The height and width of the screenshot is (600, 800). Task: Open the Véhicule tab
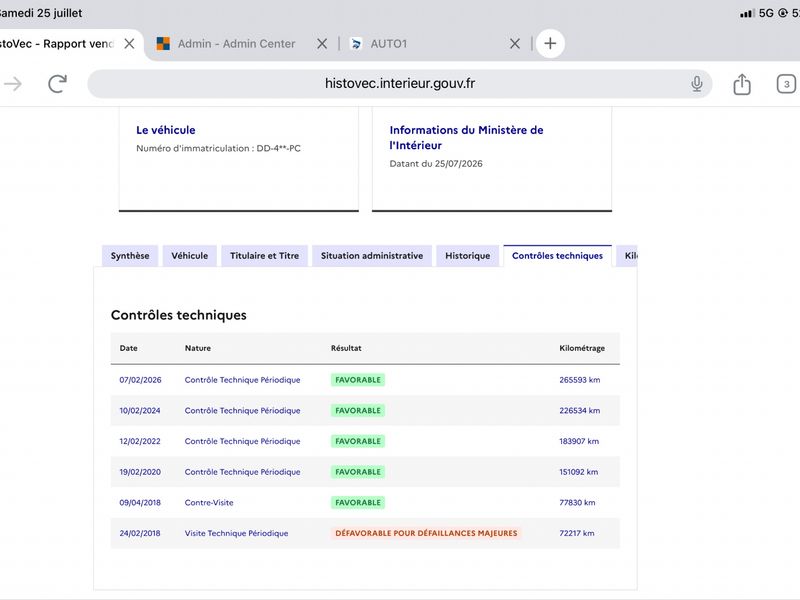(190, 256)
